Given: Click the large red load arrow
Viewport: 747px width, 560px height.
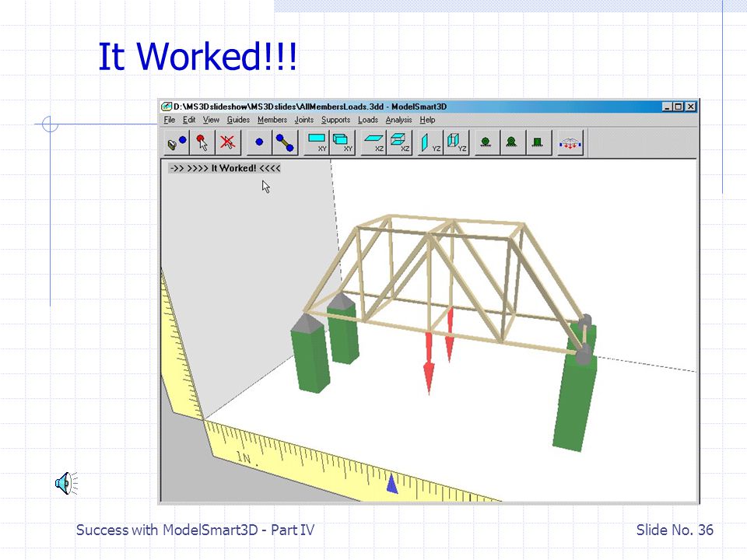Looking at the screenshot, I should pyautogui.click(x=429, y=363).
